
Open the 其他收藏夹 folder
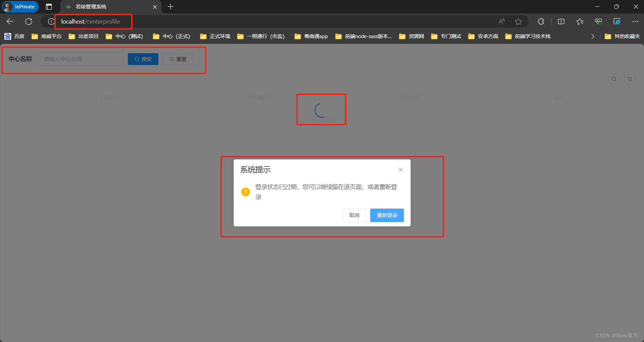(622, 36)
